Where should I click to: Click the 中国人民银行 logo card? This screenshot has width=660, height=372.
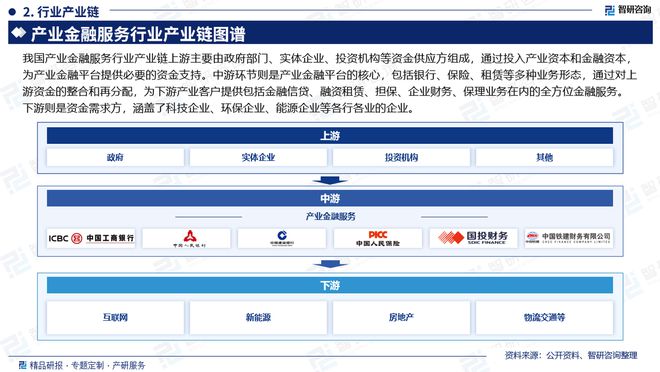pos(186,238)
